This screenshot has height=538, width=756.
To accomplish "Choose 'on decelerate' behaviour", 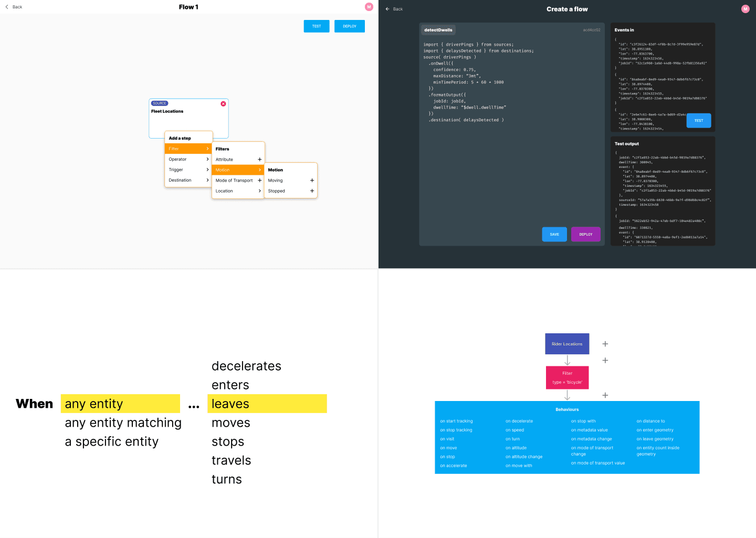I will 519,421.
